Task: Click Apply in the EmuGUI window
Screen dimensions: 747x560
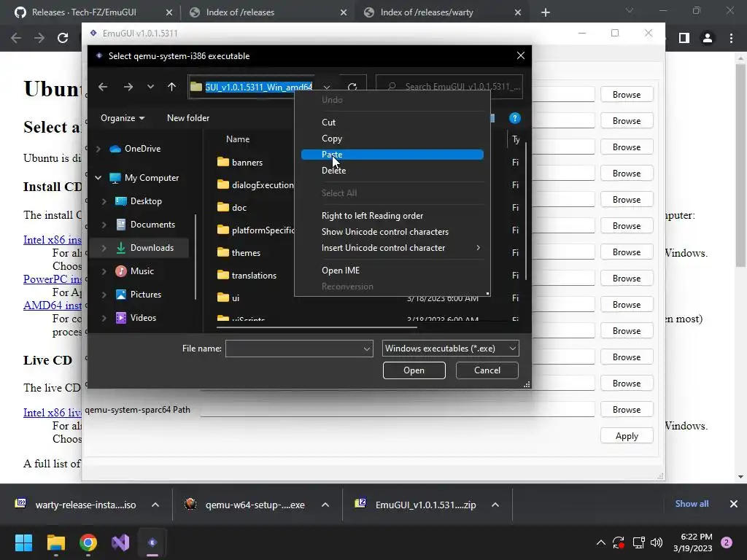Action: click(627, 436)
